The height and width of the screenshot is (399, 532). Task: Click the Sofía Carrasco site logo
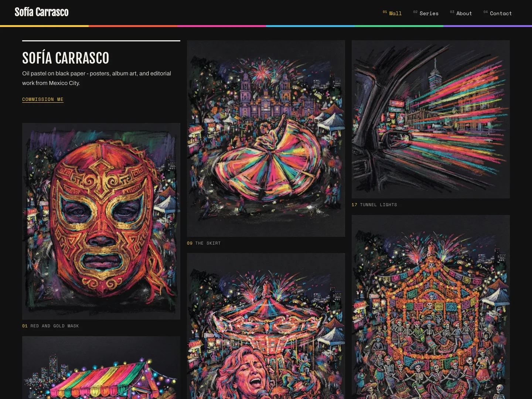(41, 12)
